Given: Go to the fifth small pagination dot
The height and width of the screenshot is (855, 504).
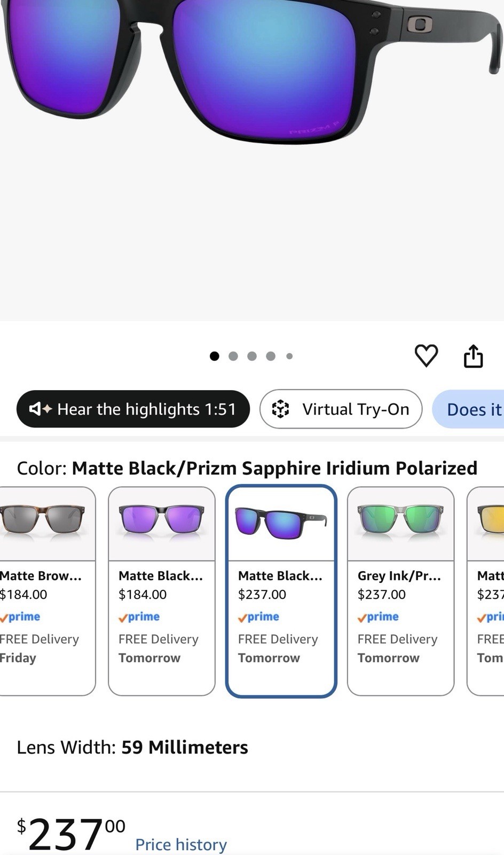Looking at the screenshot, I should coord(289,356).
